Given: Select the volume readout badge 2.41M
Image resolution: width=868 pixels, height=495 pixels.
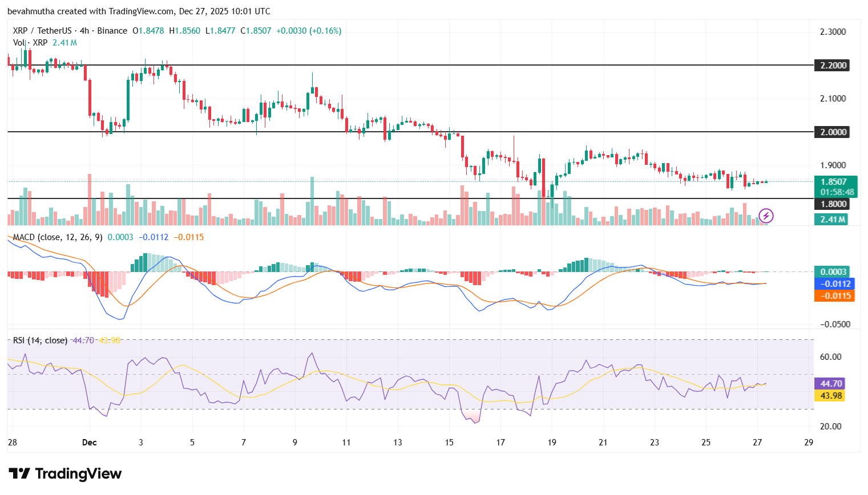Looking at the screenshot, I should pos(832,219).
